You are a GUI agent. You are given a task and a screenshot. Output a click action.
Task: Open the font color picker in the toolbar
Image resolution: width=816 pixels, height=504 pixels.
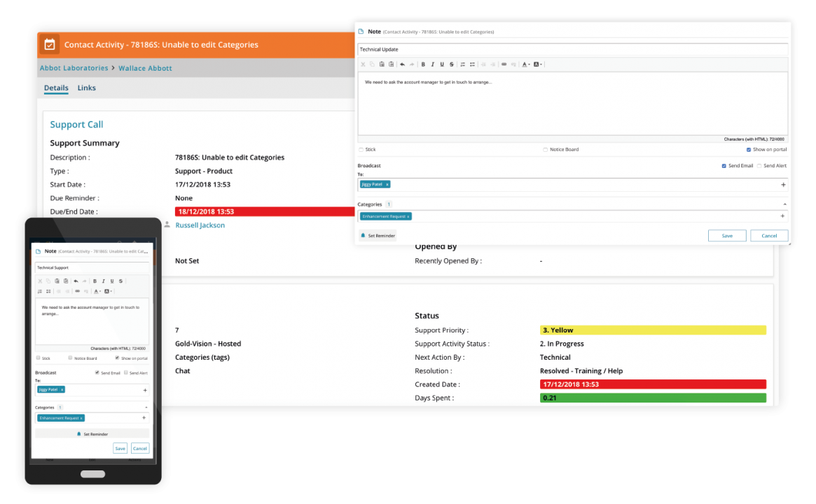[525, 64]
